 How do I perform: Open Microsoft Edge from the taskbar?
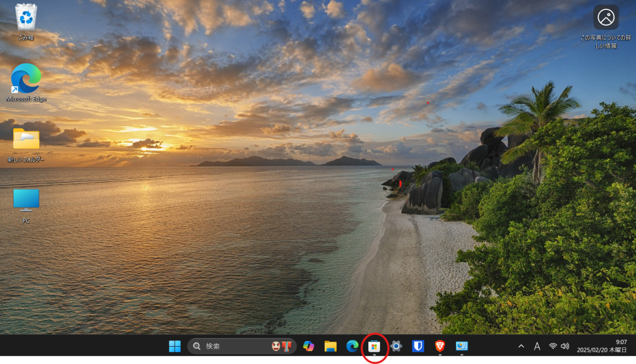pos(352,346)
